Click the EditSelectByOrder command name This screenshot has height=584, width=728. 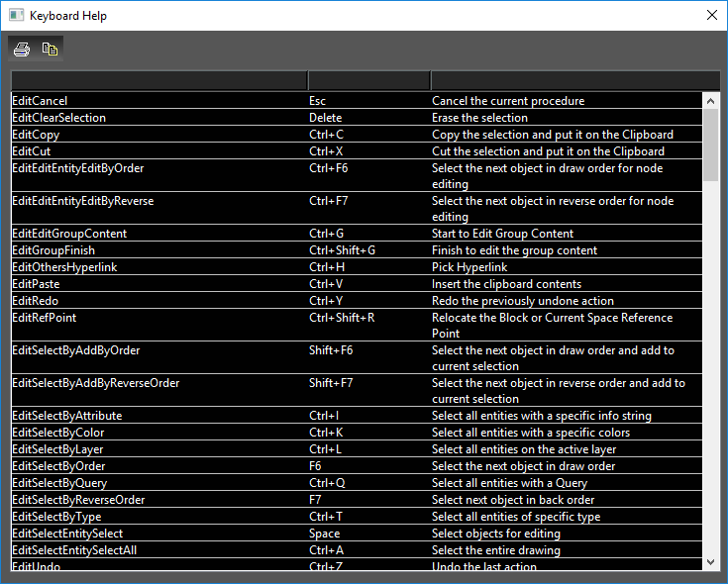[58, 466]
